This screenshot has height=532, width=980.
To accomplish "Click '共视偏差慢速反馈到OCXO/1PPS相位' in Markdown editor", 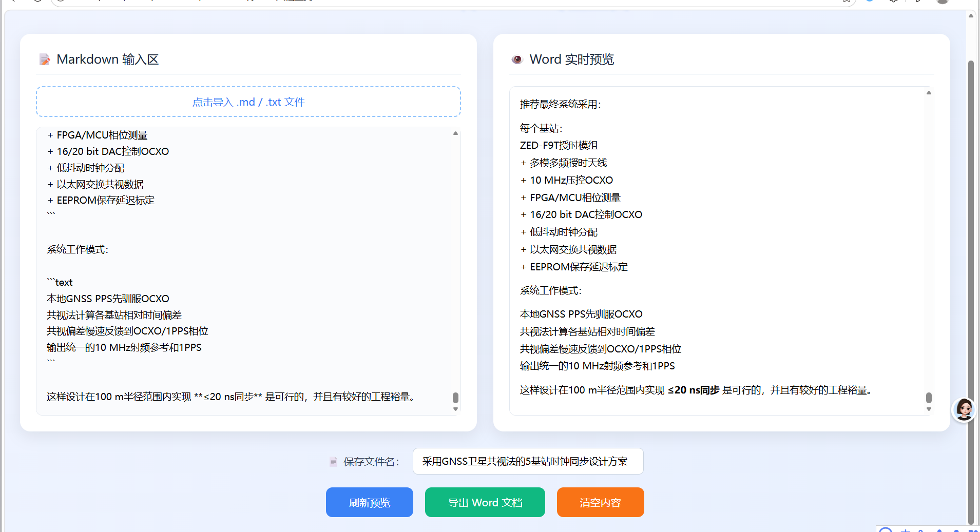I will (127, 331).
